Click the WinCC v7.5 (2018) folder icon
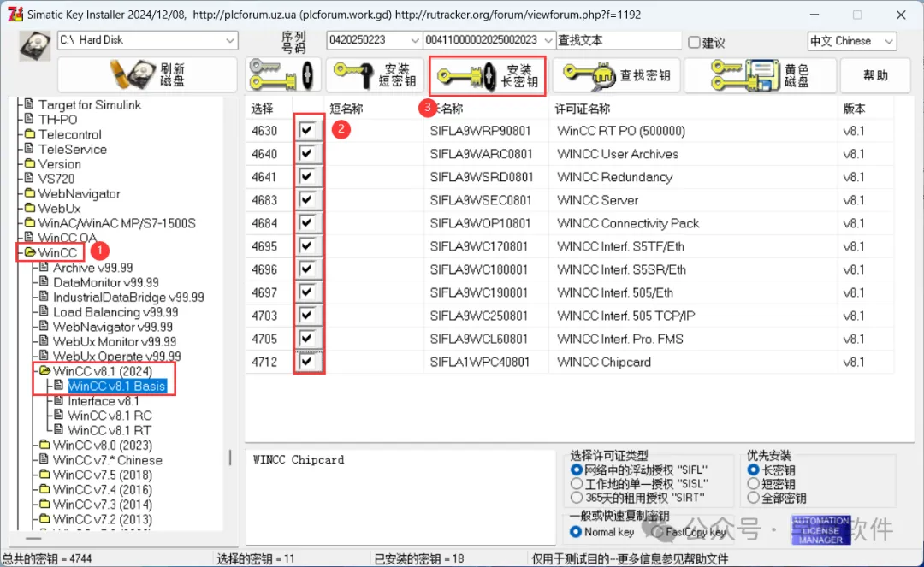 [x=44, y=474]
